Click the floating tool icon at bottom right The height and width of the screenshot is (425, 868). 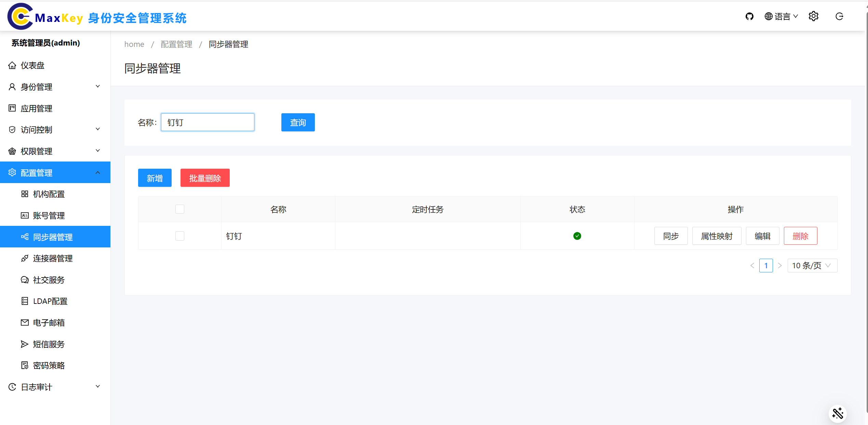838,413
